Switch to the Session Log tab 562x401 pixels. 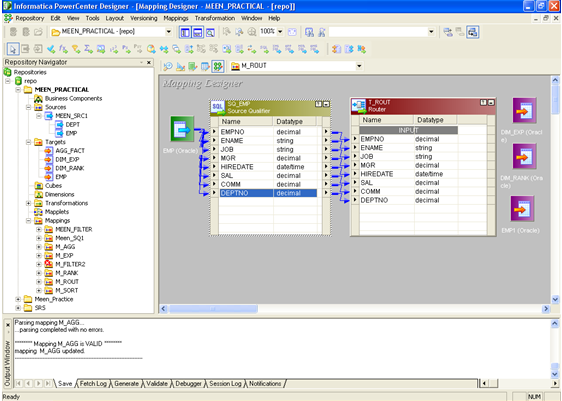click(x=225, y=384)
